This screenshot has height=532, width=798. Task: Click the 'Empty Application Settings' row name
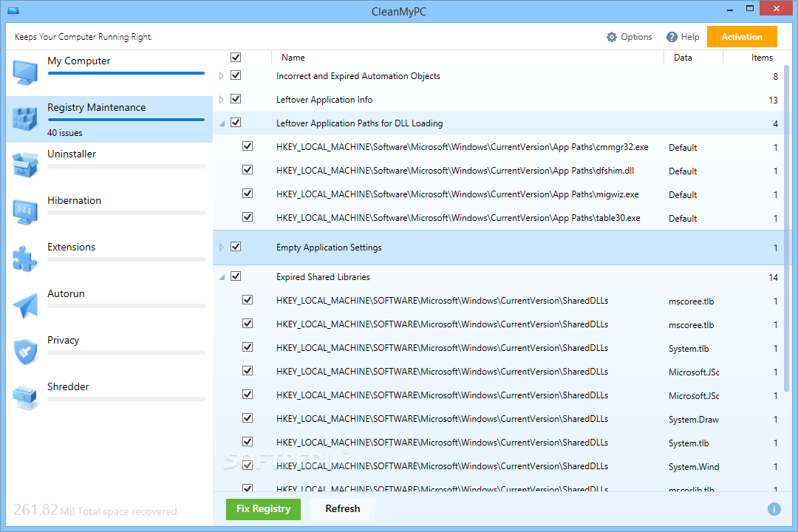click(329, 248)
